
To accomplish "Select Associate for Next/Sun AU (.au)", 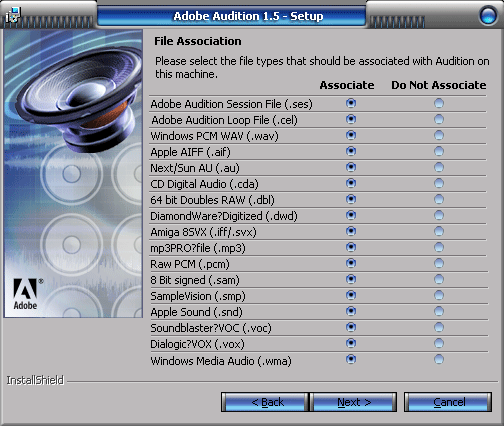I will pos(351,167).
